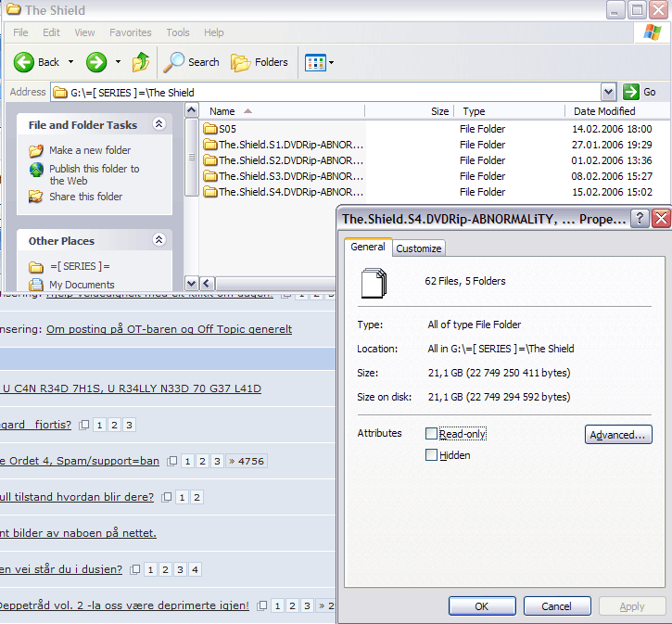Viewport: 672px width, 624px height.
Task: Open the Back history dropdown arrow
Action: point(70,62)
